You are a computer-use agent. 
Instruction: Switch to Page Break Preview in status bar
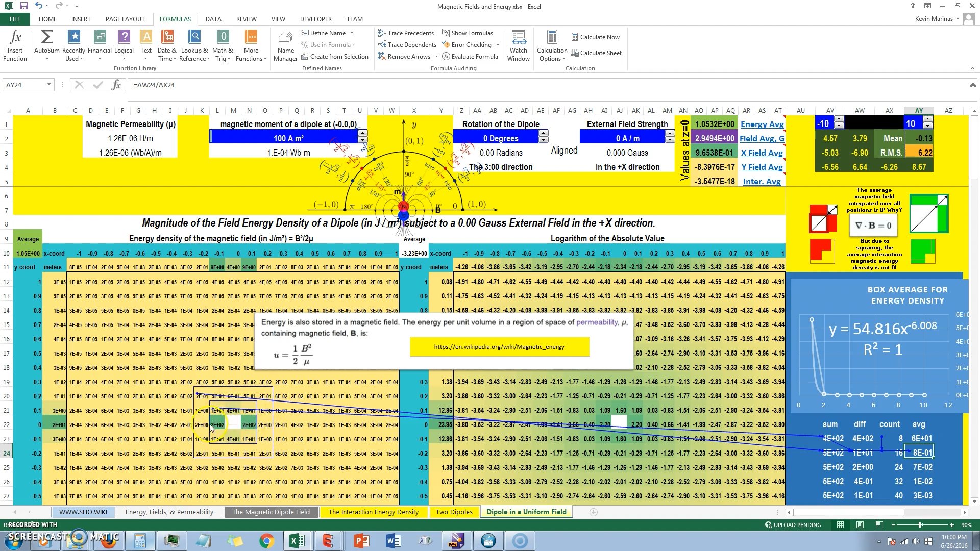[x=879, y=525]
